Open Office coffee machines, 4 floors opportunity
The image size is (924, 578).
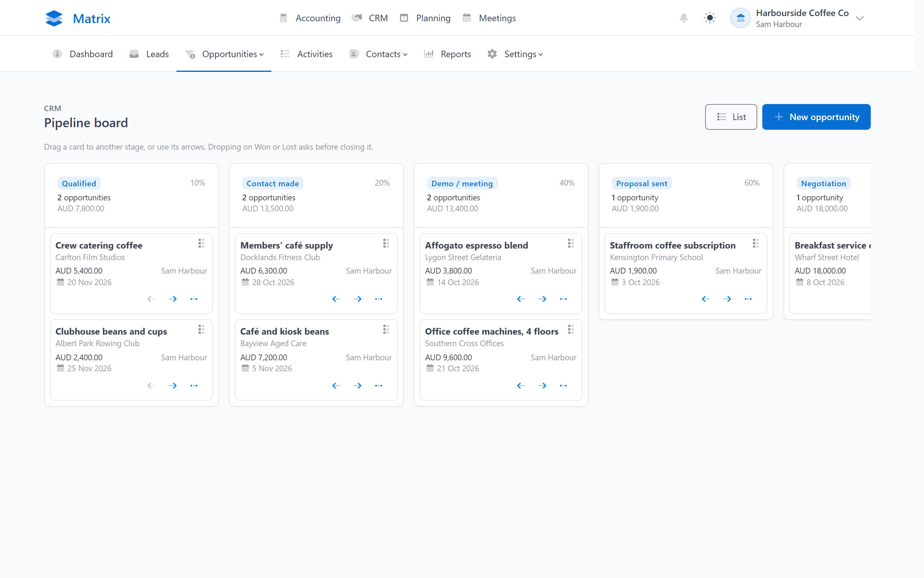pos(492,331)
